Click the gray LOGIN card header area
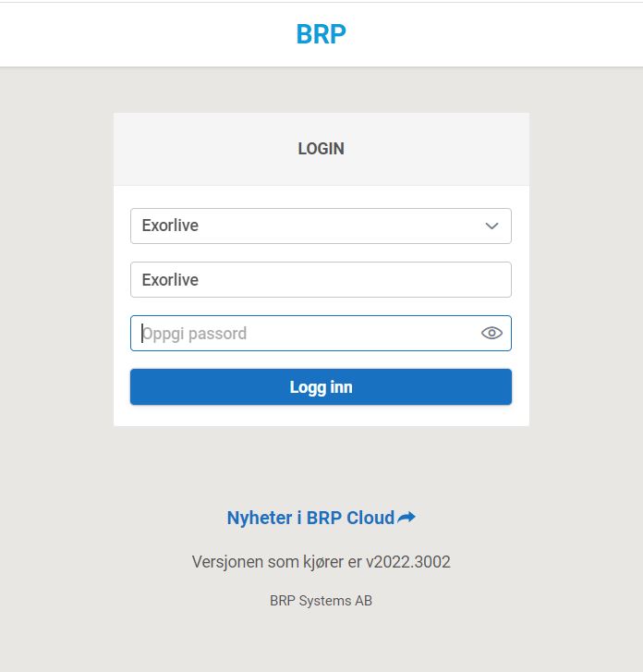The image size is (643, 672). pos(321,149)
